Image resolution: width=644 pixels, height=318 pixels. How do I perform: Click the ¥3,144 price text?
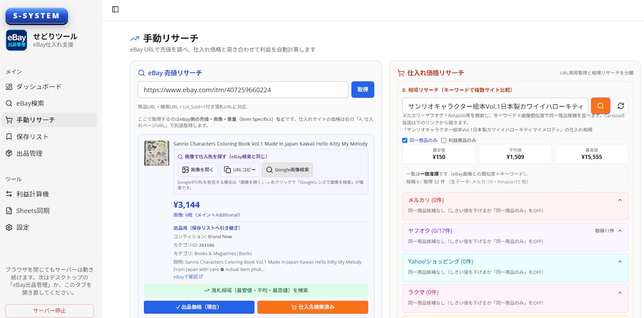[x=186, y=205]
